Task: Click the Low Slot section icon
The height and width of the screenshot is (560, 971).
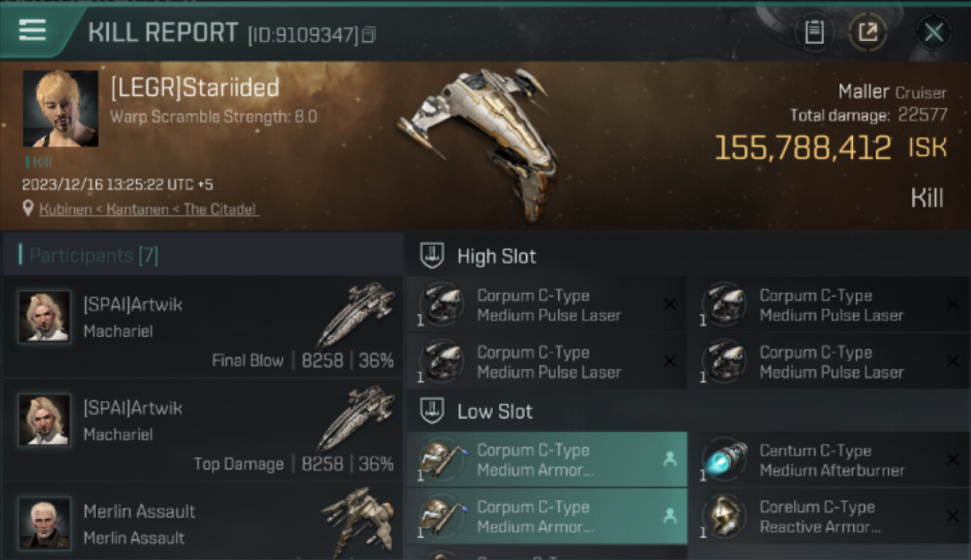Action: click(x=432, y=411)
